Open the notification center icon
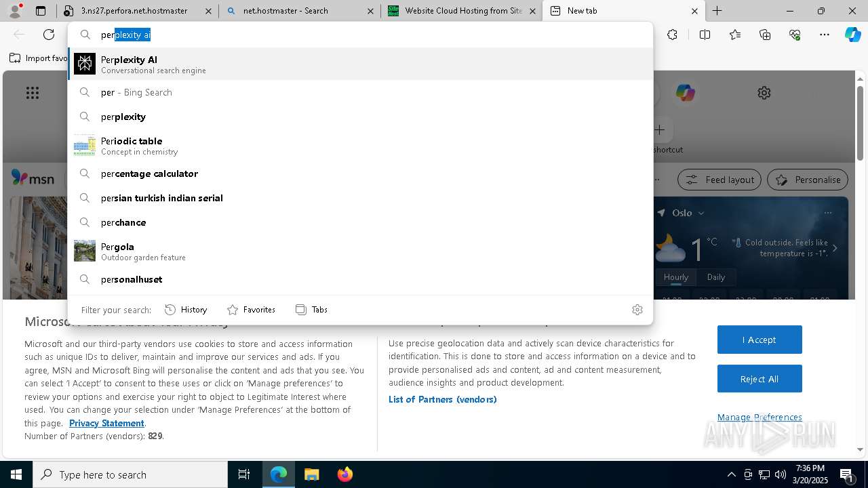868x488 pixels. click(847, 474)
